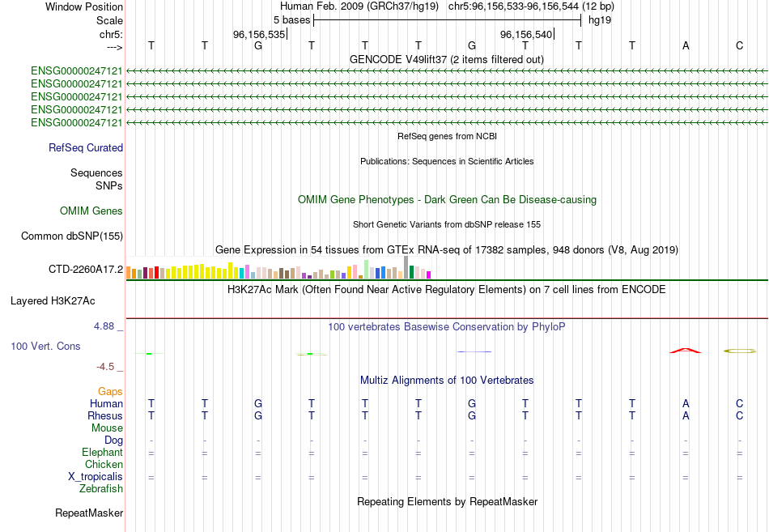
Task: Open the RefSeq genes from NCBI title
Action: [x=447, y=136]
